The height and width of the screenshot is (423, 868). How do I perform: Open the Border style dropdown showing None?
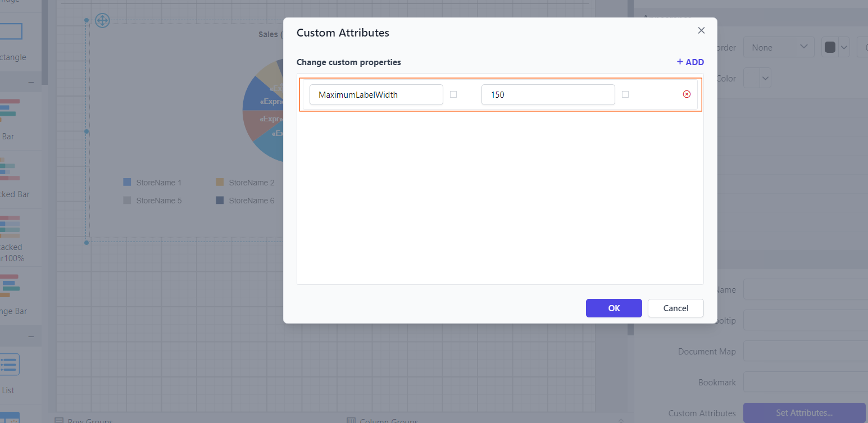tap(779, 47)
